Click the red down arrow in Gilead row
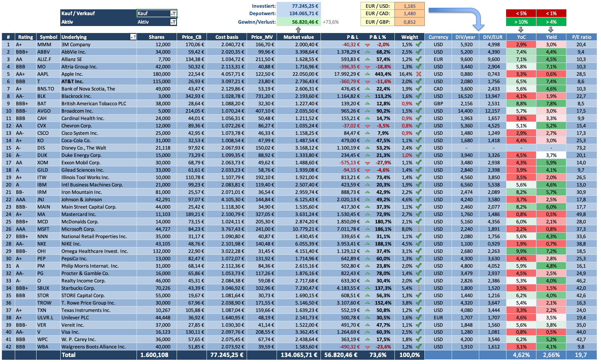 point(368,170)
